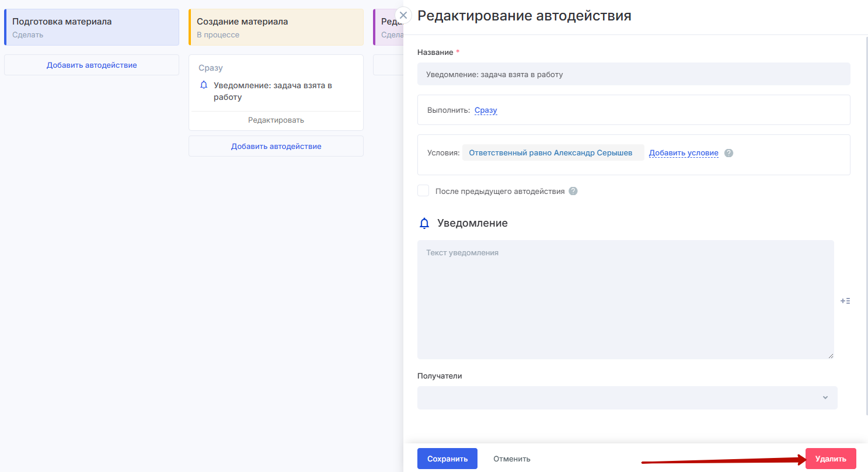This screenshot has width=868, height=472.
Task: Add autoaction under Создание материала column
Action: click(x=276, y=146)
